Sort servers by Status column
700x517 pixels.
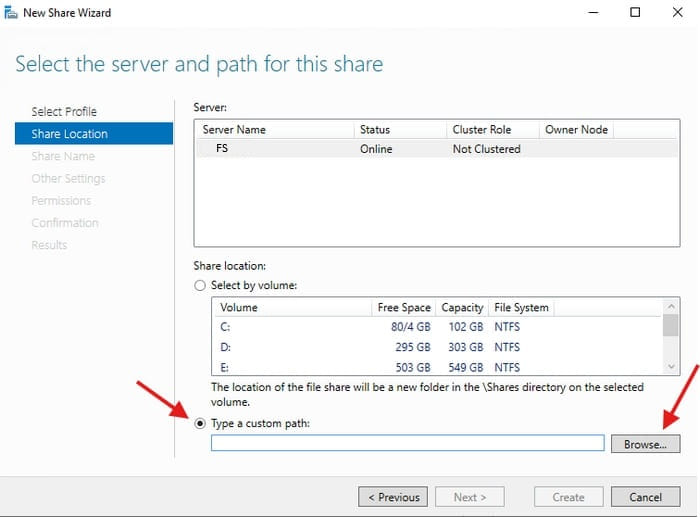[x=400, y=129]
